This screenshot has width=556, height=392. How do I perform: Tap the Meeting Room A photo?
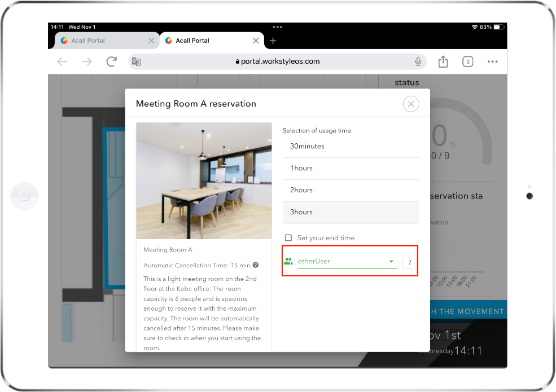(204, 180)
